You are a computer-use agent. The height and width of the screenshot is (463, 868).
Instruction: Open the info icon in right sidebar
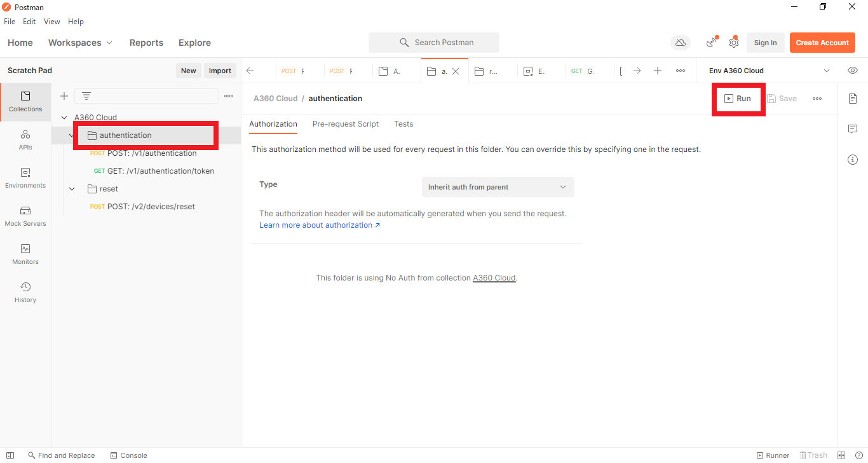(x=853, y=160)
